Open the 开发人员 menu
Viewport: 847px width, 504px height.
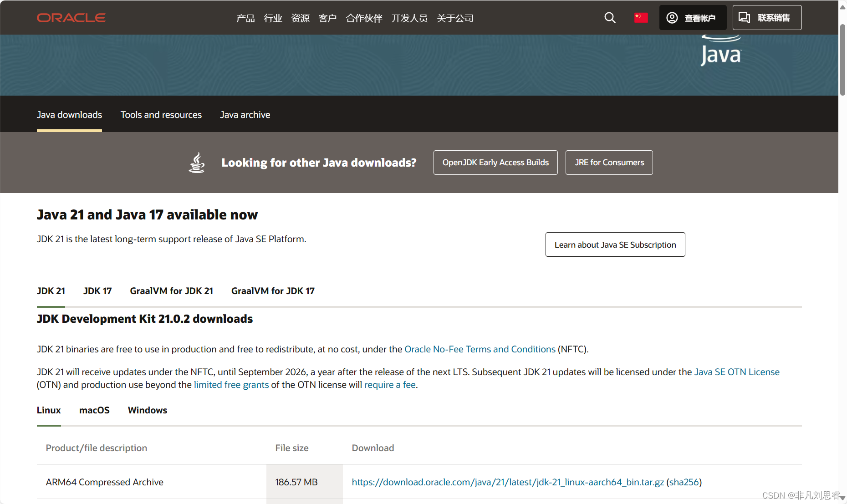coord(409,18)
